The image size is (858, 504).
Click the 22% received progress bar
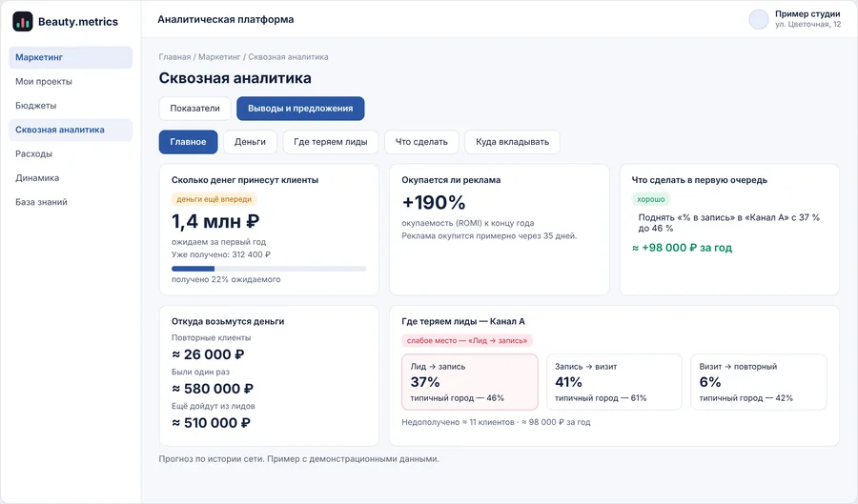[269, 269]
